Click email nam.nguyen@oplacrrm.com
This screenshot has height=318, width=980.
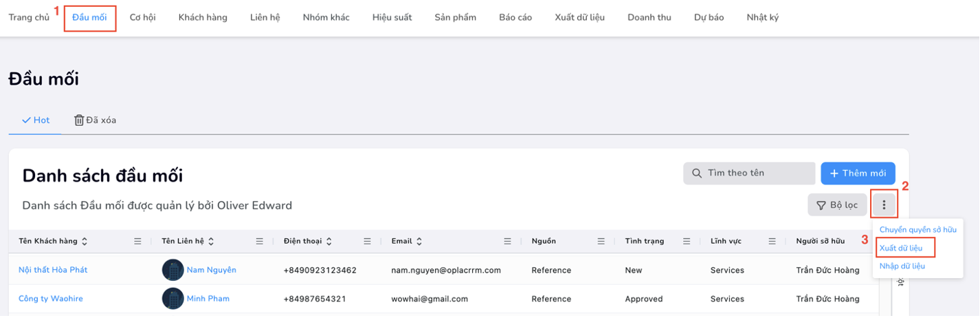(x=446, y=270)
